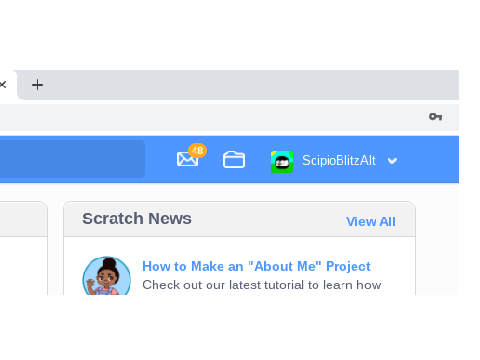Open the Messages envelope icon

(x=187, y=159)
